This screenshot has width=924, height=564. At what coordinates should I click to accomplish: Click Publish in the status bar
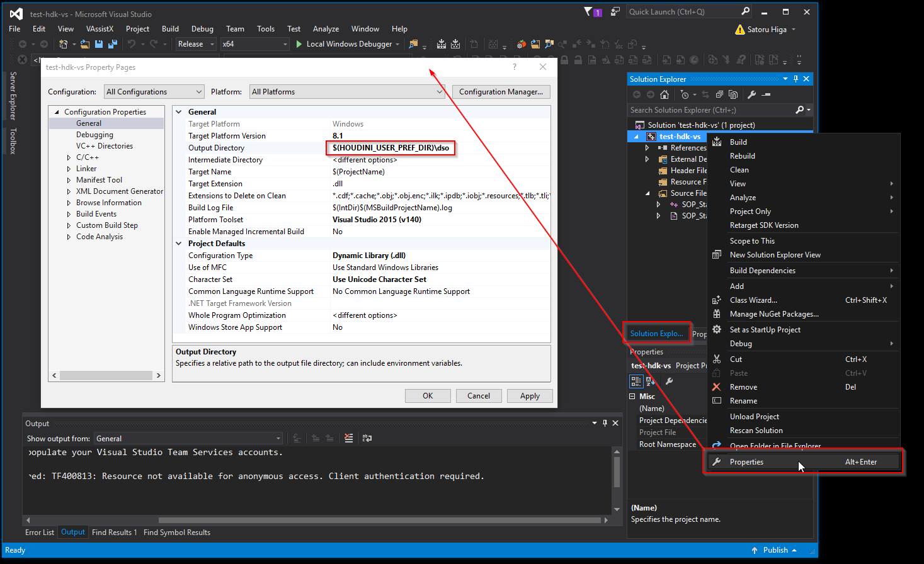coord(775,550)
